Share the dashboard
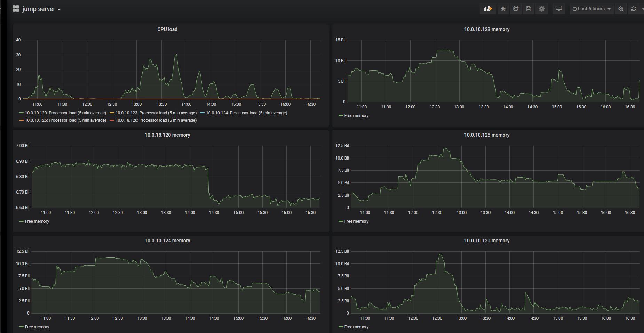The image size is (644, 333). coord(516,9)
